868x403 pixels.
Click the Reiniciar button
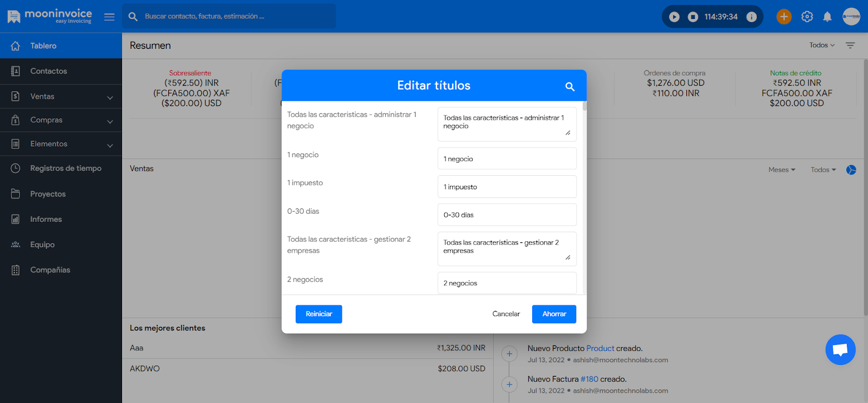318,314
